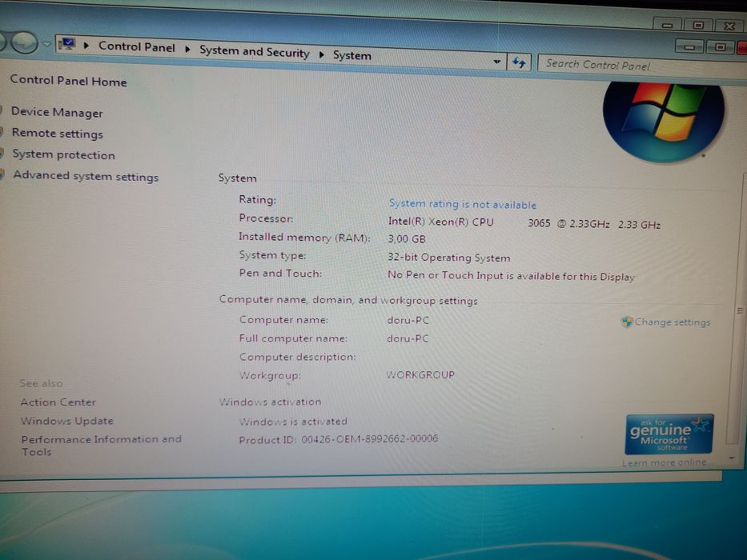
Task: Open Performance Information and Tools
Action: (101, 446)
